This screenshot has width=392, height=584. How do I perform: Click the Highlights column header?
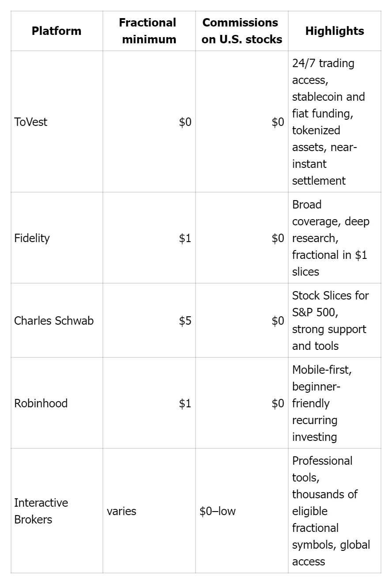click(335, 31)
